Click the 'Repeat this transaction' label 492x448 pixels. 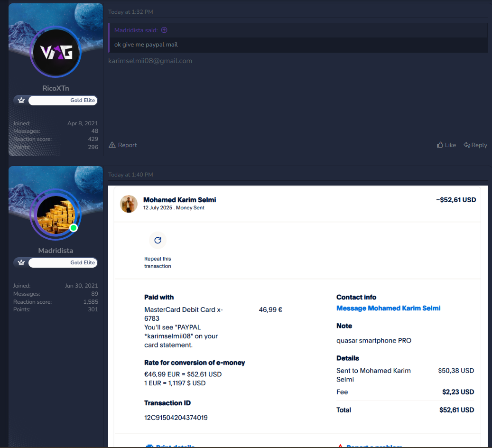(158, 262)
